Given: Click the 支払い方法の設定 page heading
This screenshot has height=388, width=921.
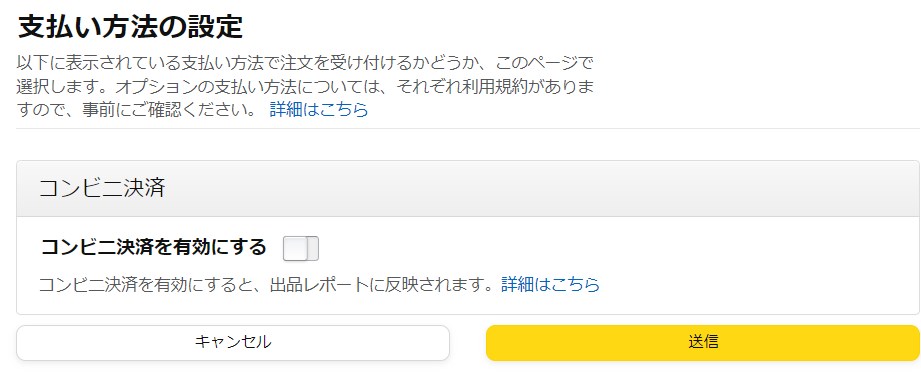Looking at the screenshot, I should [130, 27].
